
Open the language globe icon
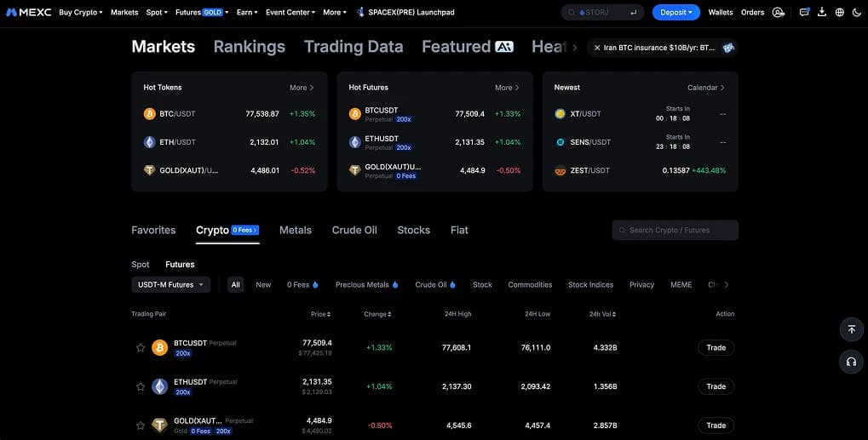click(840, 12)
